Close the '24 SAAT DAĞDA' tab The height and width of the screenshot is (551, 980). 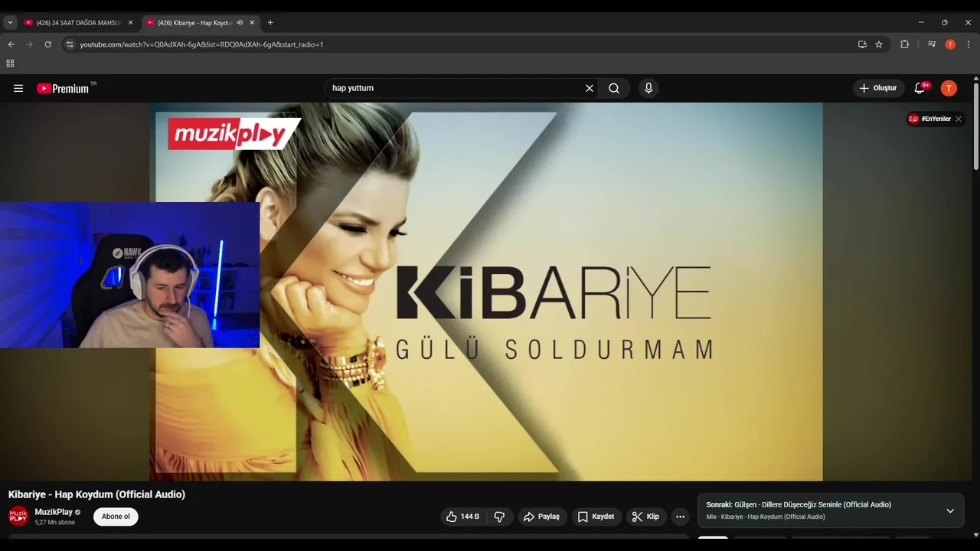coord(130,23)
